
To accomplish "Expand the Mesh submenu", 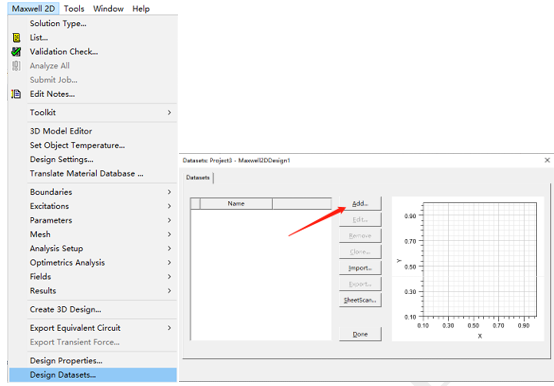I will click(93, 234).
